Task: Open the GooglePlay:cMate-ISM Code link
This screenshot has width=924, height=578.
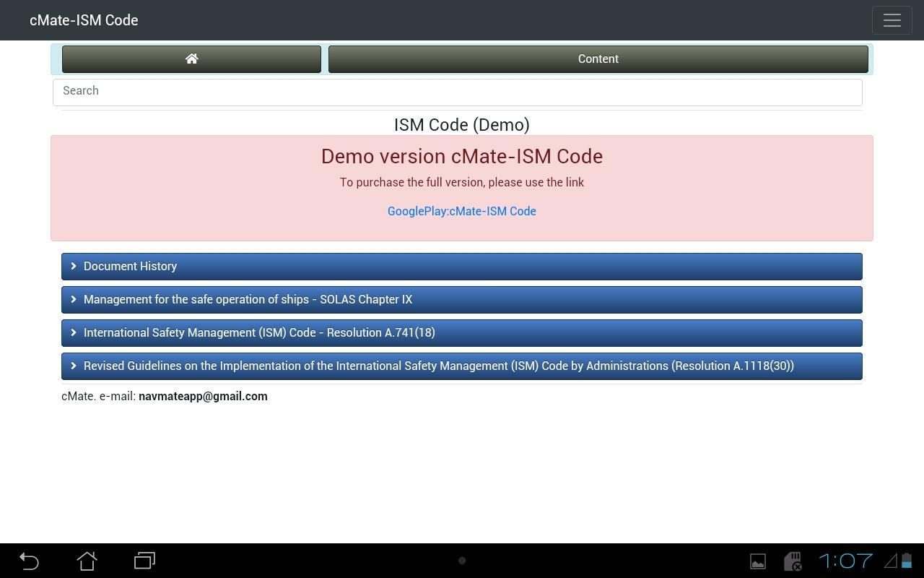Action: [x=462, y=211]
